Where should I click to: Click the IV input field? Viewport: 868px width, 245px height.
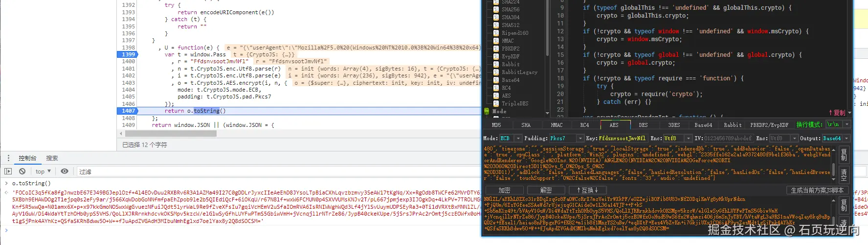(x=729, y=138)
